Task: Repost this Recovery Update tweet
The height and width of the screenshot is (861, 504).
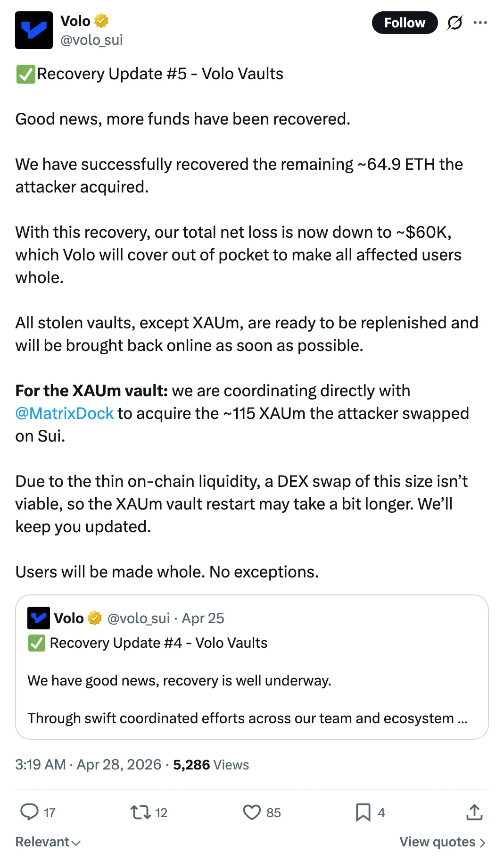Action: tap(140, 812)
